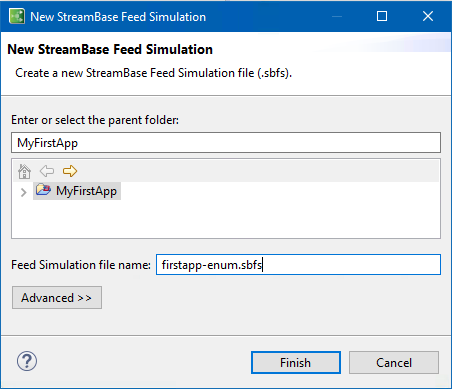Image resolution: width=452 pixels, height=389 pixels.
Task: Go to Home in the folder browser
Action: click(x=24, y=171)
